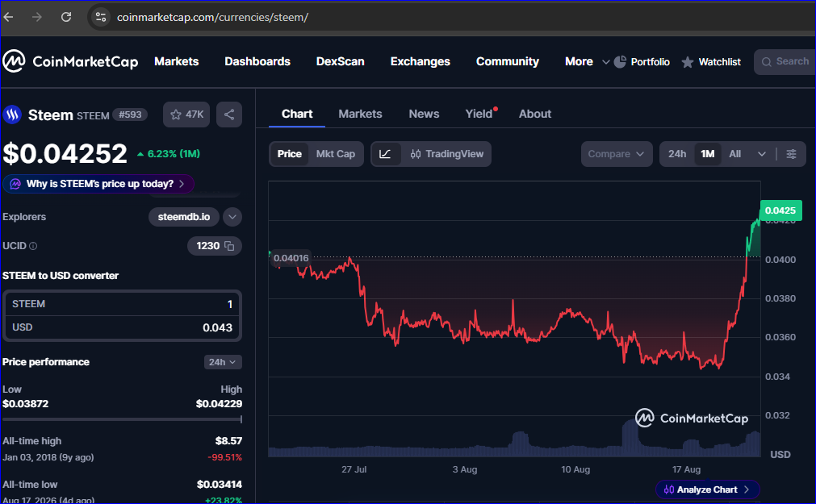Click the $0.03872 low value
816x504 pixels.
pos(26,404)
